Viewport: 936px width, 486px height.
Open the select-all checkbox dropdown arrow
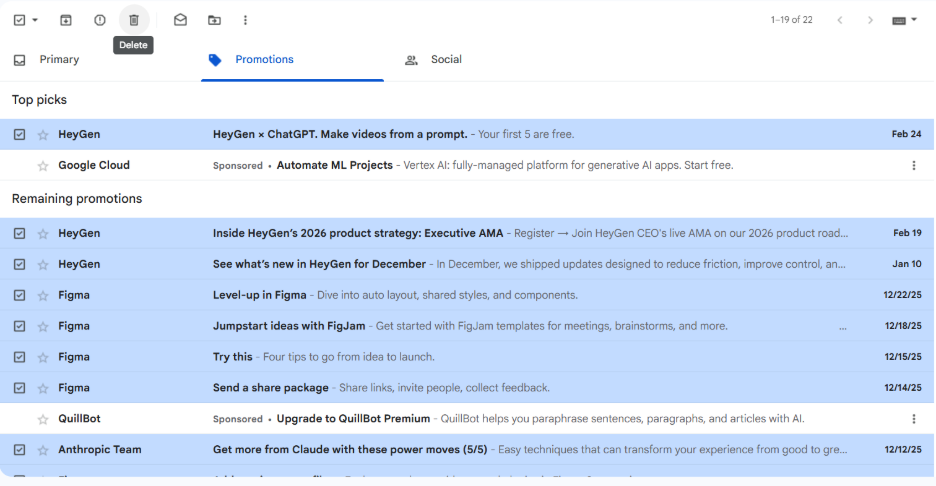click(x=35, y=20)
